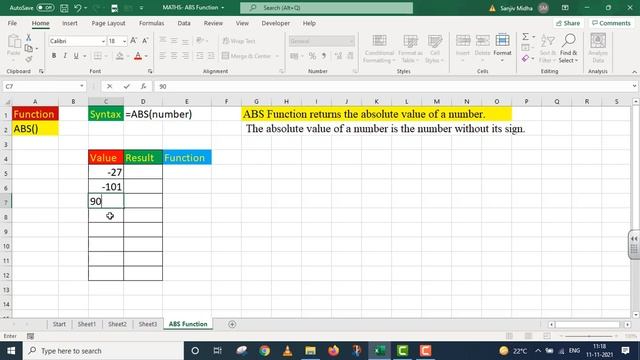Click the Name Box showing C7
Screen dimensions: 640x360
(x=41, y=86)
